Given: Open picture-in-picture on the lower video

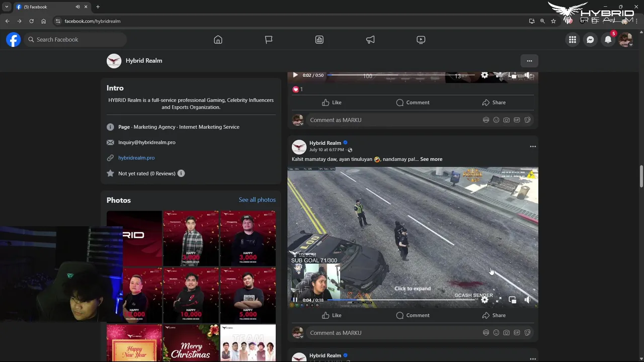Looking at the screenshot, I should 512,300.
